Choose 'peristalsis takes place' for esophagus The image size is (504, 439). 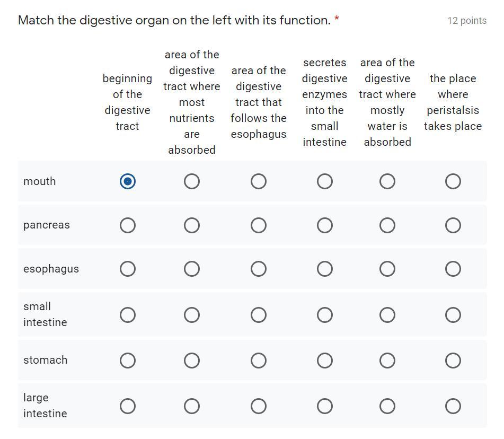pyautogui.click(x=453, y=269)
